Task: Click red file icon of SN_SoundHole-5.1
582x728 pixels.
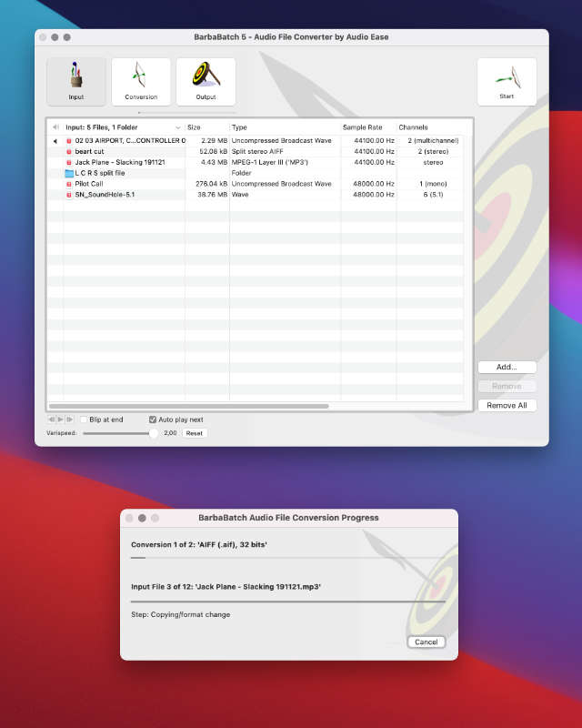Action: [69, 195]
